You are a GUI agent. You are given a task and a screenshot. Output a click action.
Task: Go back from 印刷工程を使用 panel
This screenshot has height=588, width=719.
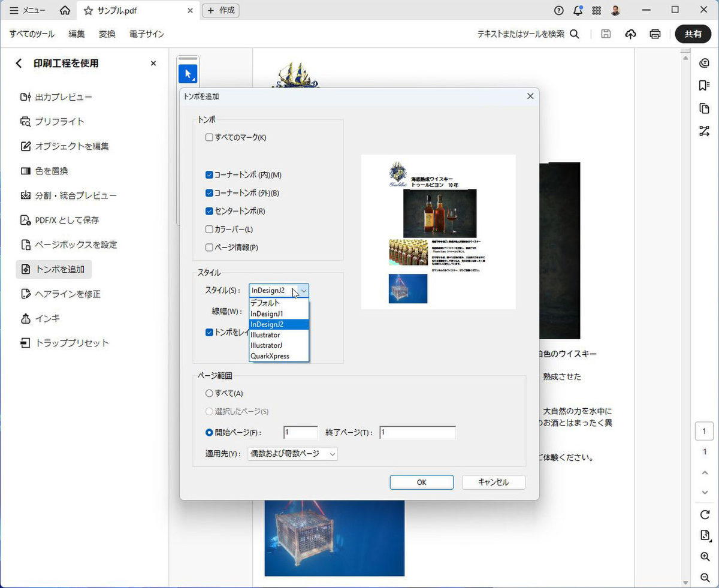point(19,63)
